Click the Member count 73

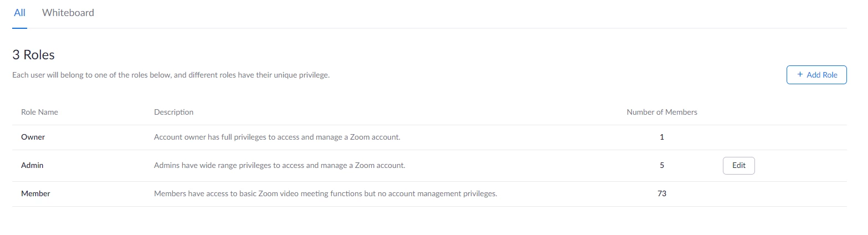pos(662,193)
